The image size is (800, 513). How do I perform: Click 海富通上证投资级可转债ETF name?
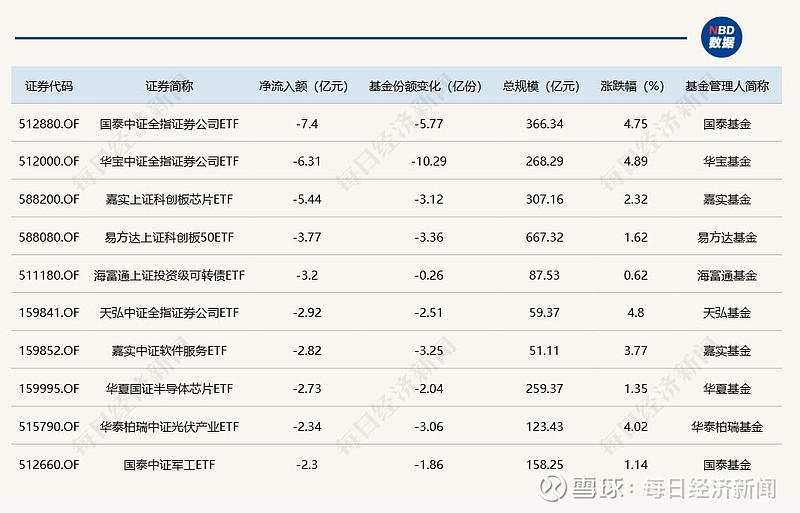point(169,276)
